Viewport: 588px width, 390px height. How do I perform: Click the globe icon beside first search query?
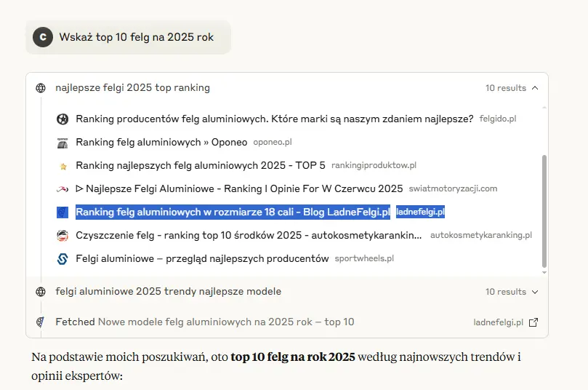tap(41, 88)
